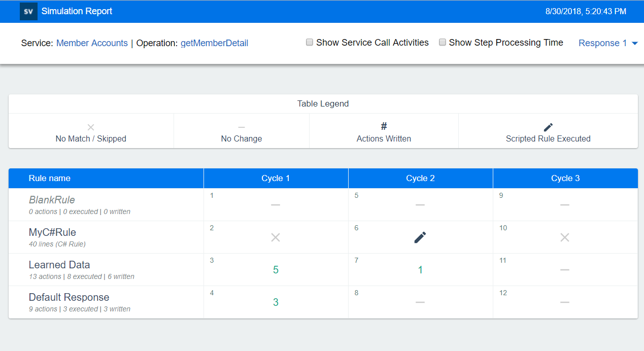Click the dash icon in BlankRule Cycle 1
644x351 pixels.
(x=276, y=205)
